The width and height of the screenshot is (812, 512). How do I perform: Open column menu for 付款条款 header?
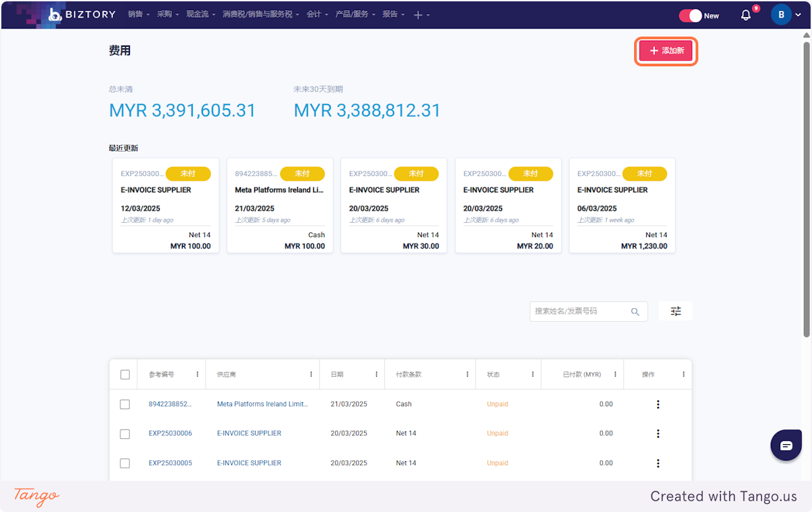click(x=467, y=375)
